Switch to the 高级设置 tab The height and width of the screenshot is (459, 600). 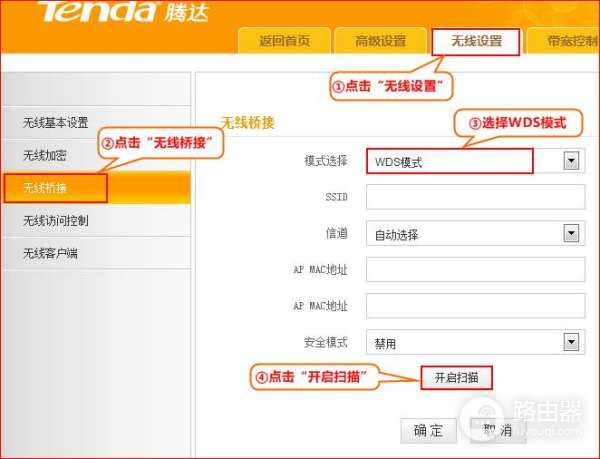[x=380, y=41]
